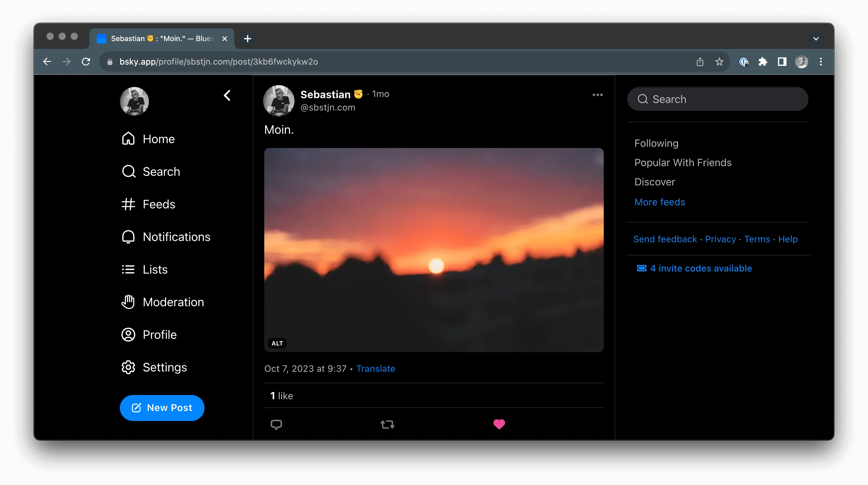
Task: Open the Discover feed
Action: [x=654, y=182]
